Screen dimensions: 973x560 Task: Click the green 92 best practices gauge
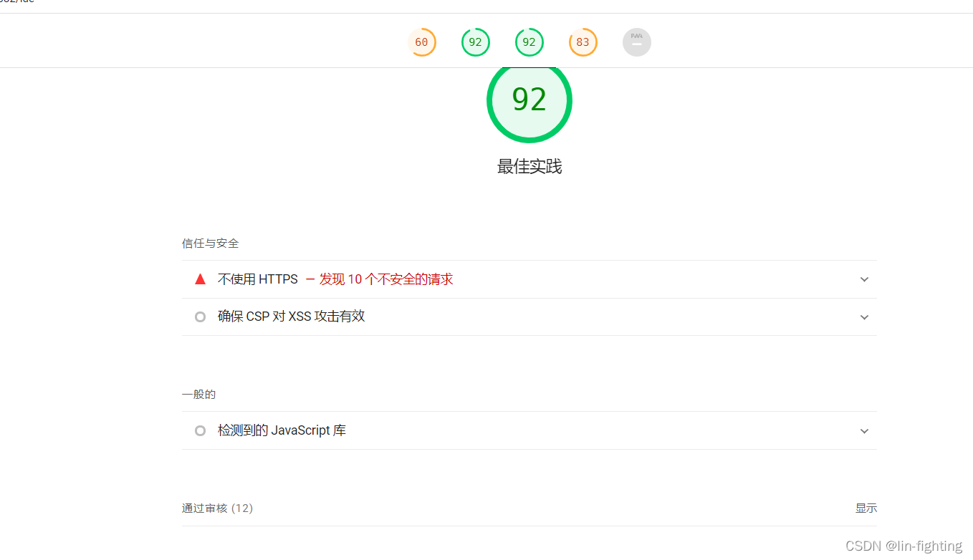(529, 42)
